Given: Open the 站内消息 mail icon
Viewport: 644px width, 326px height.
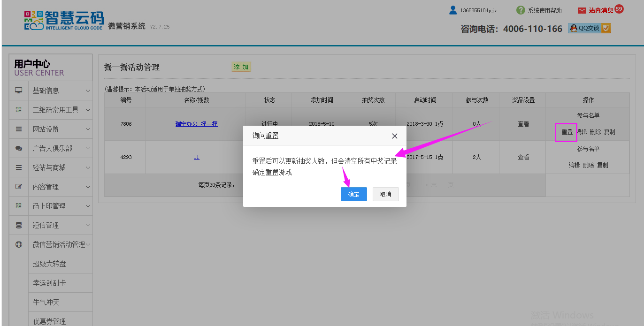Looking at the screenshot, I should (582, 10).
